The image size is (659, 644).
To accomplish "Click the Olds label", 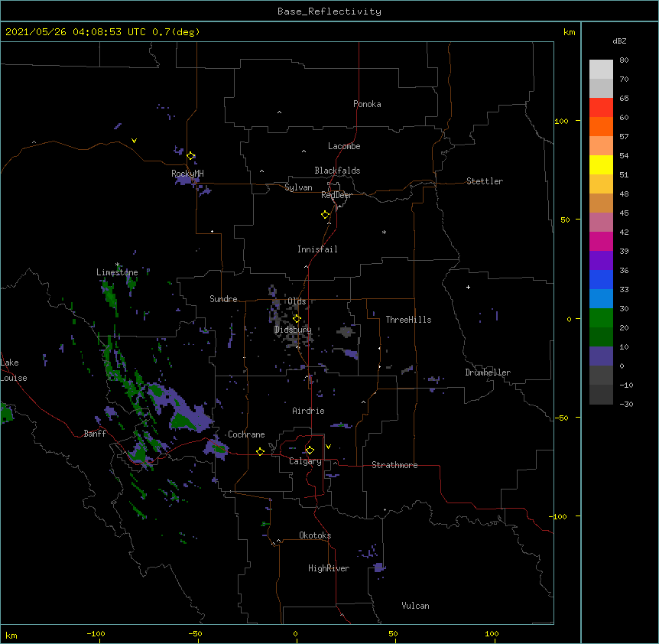I will (x=297, y=301).
